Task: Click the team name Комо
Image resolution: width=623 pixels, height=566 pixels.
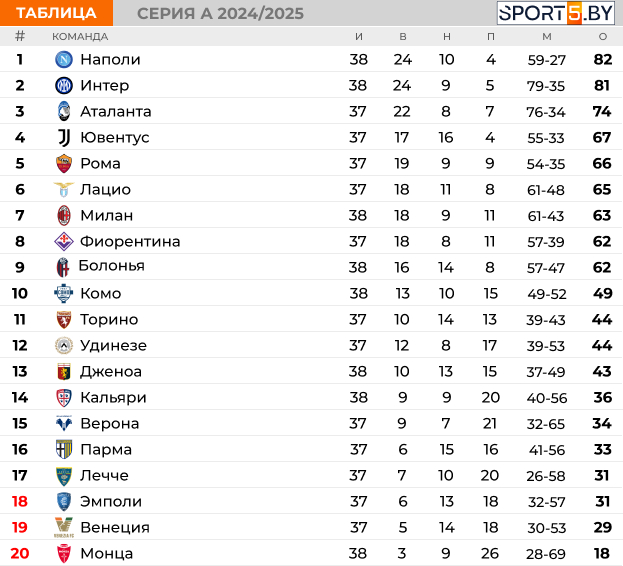Action: coord(101,294)
